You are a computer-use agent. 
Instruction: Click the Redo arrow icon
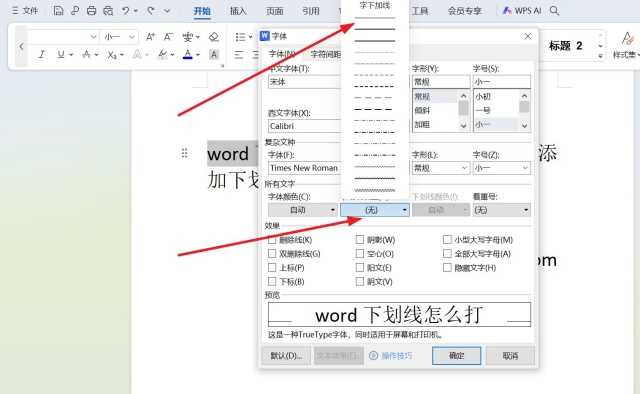pos(151,11)
